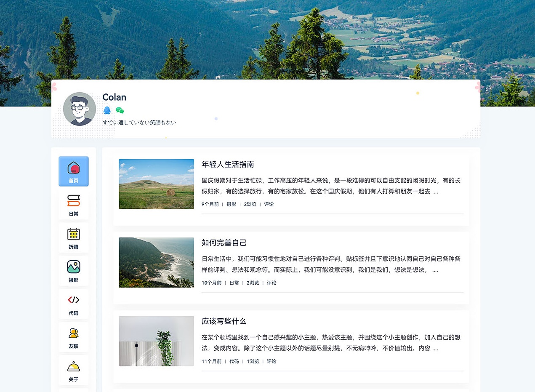Open the WeChat contact icon under Colan
The height and width of the screenshot is (392, 535).
(120, 110)
